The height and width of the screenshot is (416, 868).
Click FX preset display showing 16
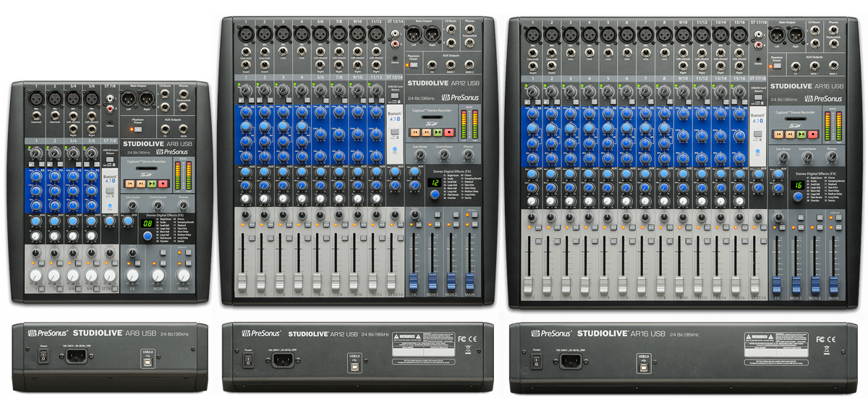798,184
